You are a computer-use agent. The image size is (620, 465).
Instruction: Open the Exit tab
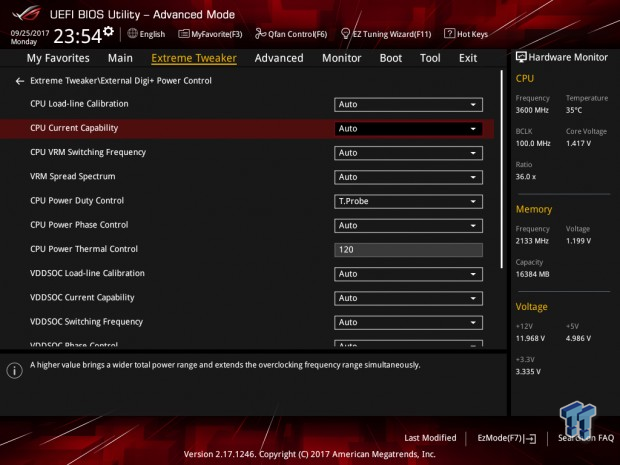pos(468,58)
